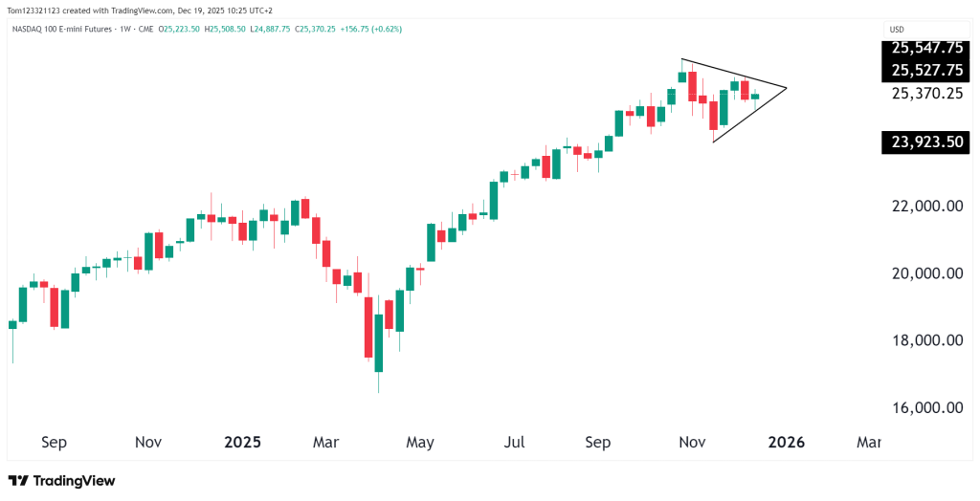This screenshot has height=501, width=980.
Task: Click the 22,000.00 price axis mark
Action: click(x=926, y=206)
